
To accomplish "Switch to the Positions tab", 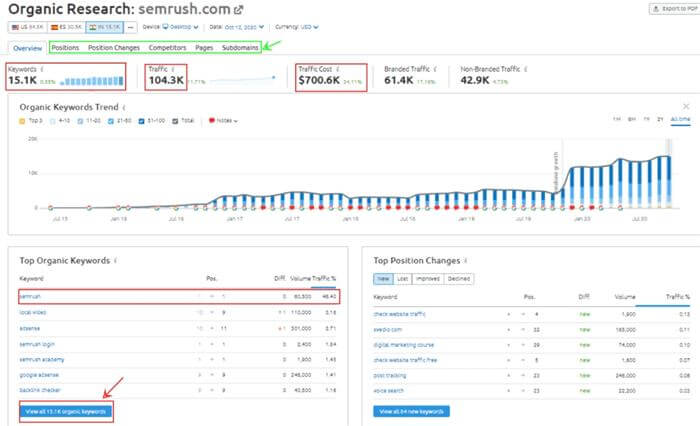I will [x=65, y=48].
